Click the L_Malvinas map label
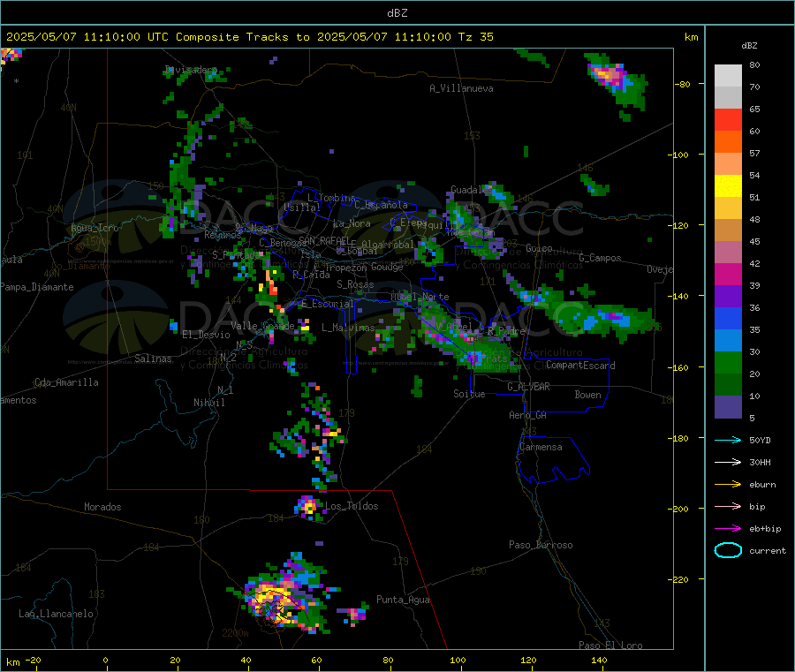This screenshot has width=795, height=672. (x=348, y=328)
